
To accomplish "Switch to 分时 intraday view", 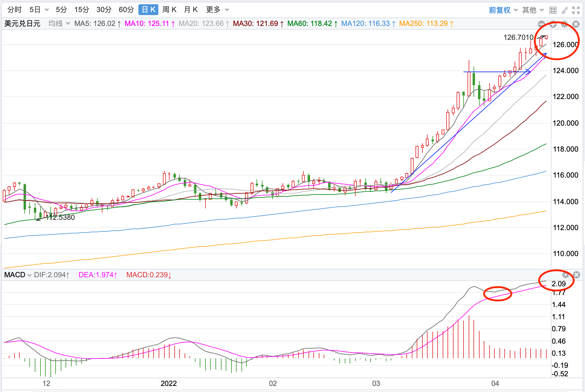I will click(x=15, y=10).
